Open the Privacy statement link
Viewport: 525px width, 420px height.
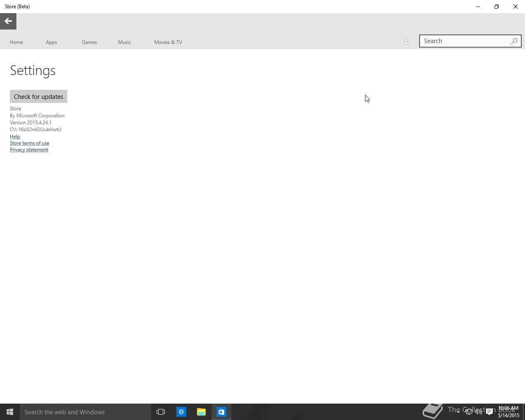(x=29, y=150)
